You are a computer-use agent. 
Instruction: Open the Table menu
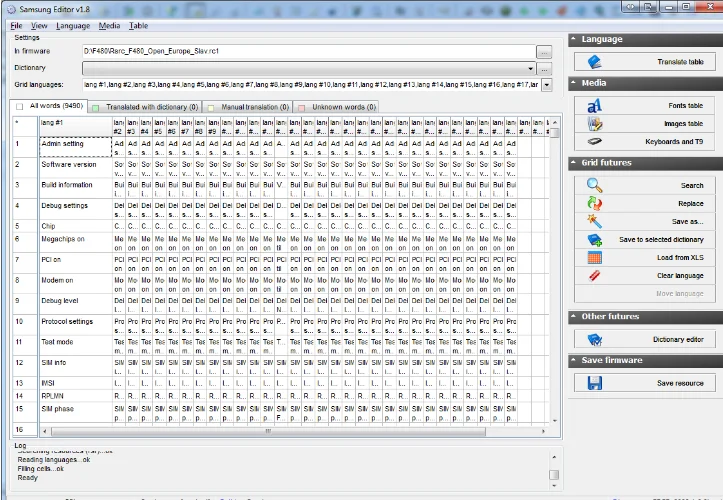[138, 26]
